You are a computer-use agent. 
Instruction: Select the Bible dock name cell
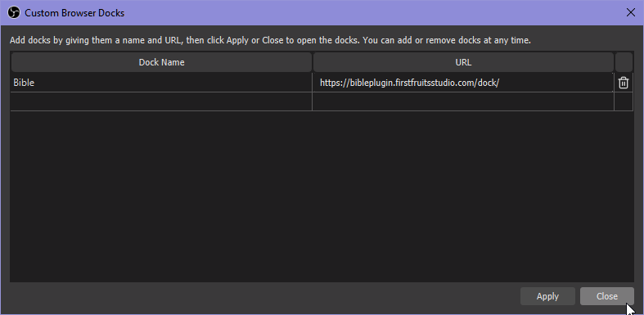[x=161, y=83]
